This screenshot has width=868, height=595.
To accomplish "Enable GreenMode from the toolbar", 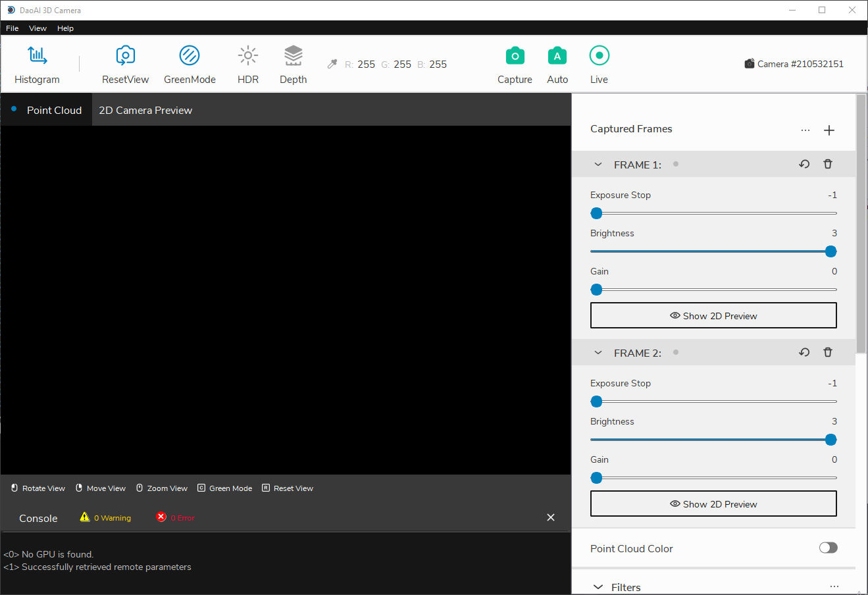I will point(190,56).
